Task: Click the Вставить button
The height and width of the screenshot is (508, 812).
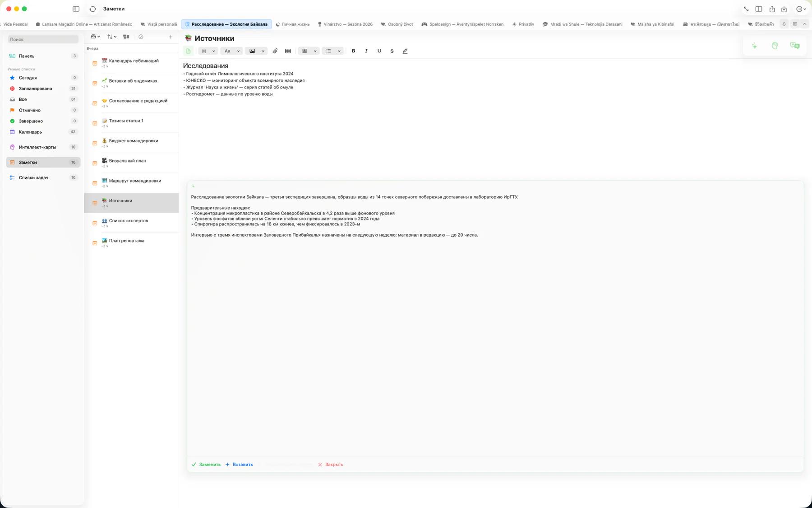Action: coord(239,464)
